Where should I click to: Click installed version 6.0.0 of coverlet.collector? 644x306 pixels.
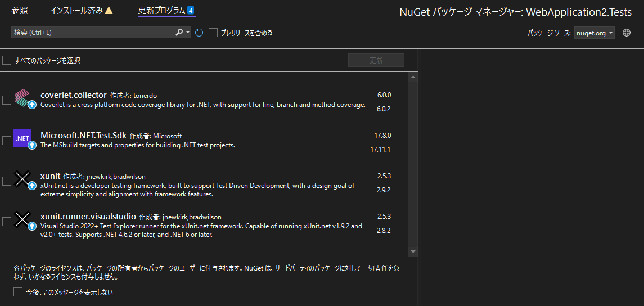tap(384, 95)
